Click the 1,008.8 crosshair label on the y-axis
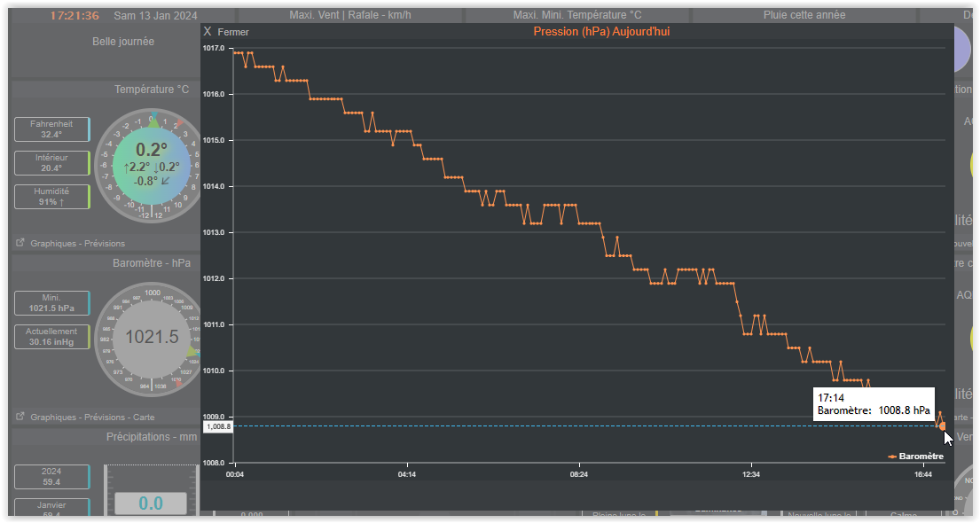Screen dimensions: 980x523 tap(218, 426)
